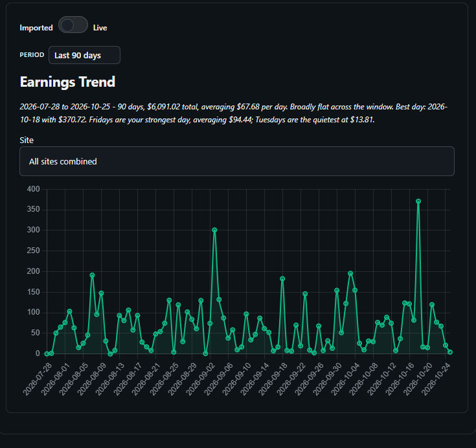
Task: Open the All sites combined site selector
Action: coord(237,161)
